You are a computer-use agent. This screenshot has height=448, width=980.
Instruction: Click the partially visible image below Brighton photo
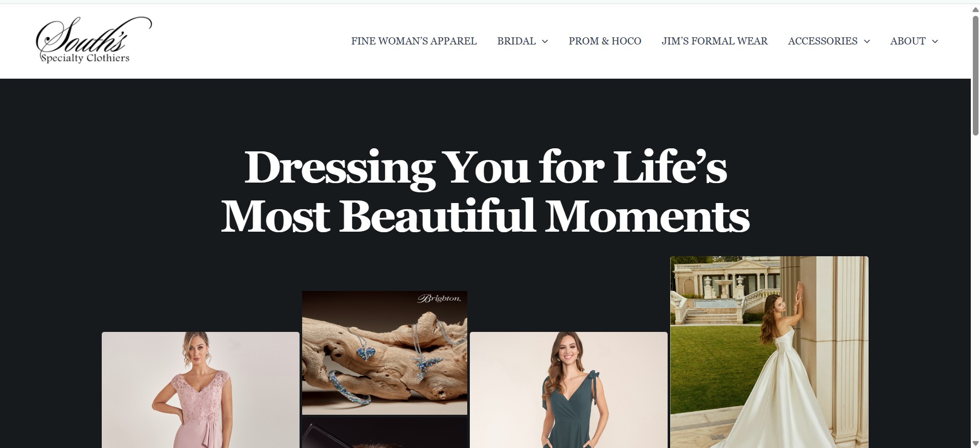(384, 433)
